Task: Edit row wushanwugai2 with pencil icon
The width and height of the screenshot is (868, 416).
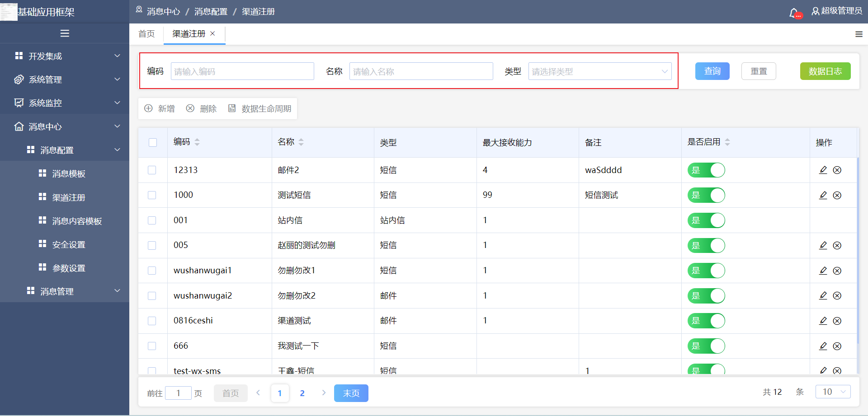Action: [823, 295]
